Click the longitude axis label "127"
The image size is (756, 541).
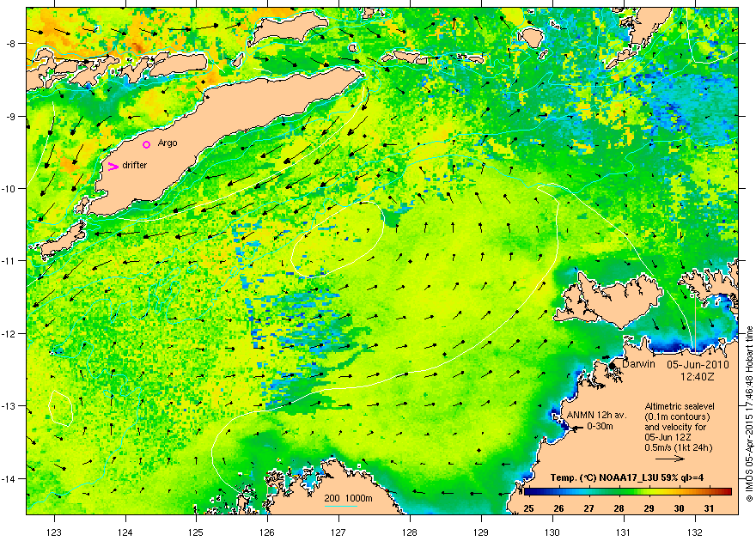338,532
